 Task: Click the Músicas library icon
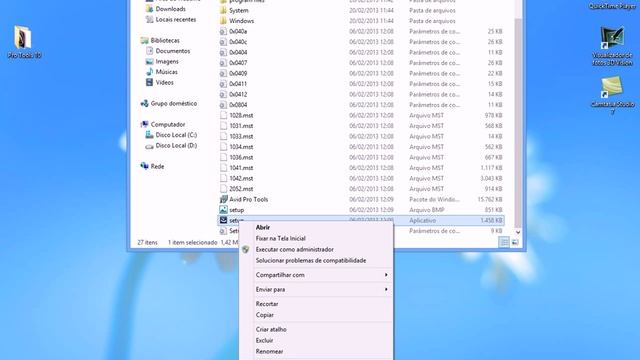coord(149,72)
